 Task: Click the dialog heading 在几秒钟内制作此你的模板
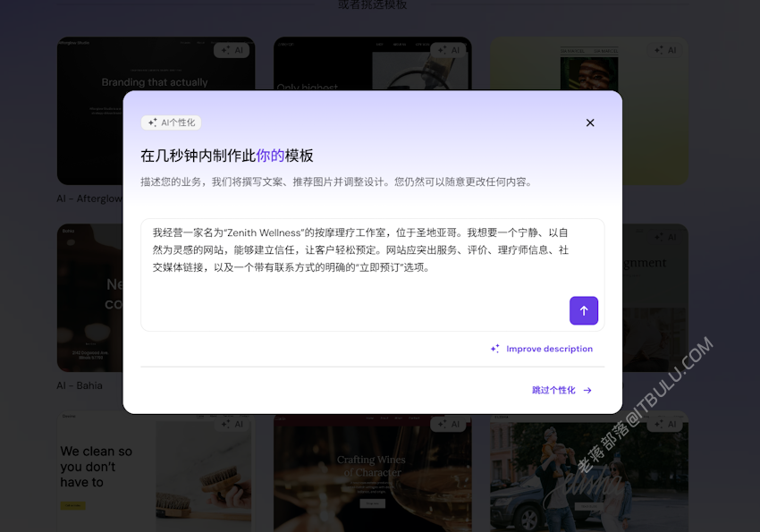coord(227,156)
